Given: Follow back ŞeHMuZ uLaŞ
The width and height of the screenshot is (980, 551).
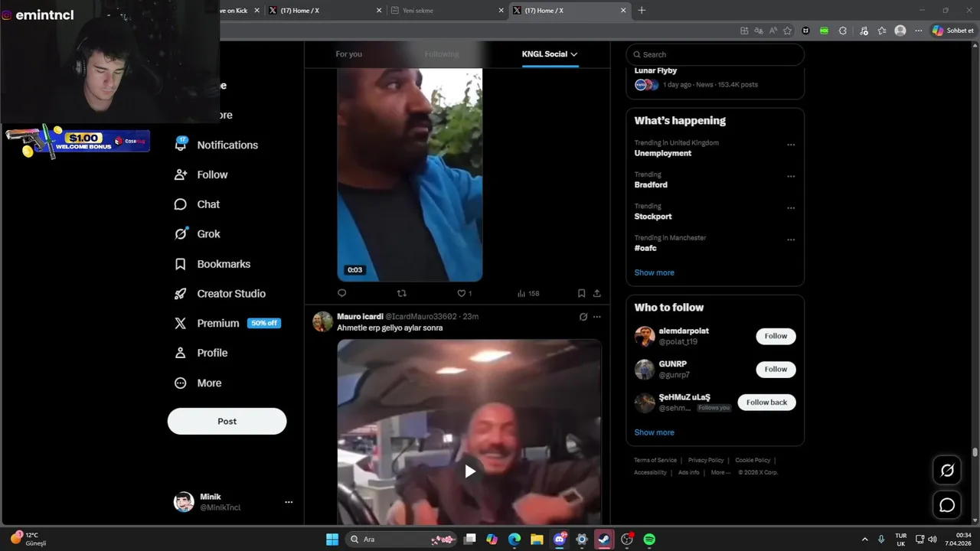Looking at the screenshot, I should click(766, 403).
